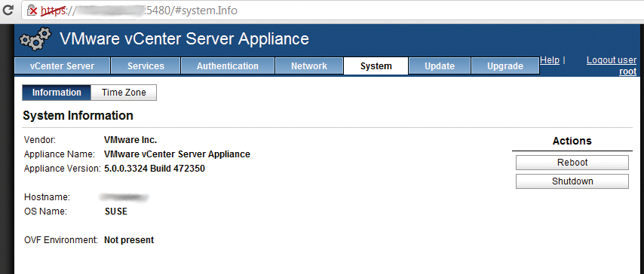The height and width of the screenshot is (274, 644).
Task: Click version 5.0.0.3324 Build 472350
Action: click(x=155, y=169)
